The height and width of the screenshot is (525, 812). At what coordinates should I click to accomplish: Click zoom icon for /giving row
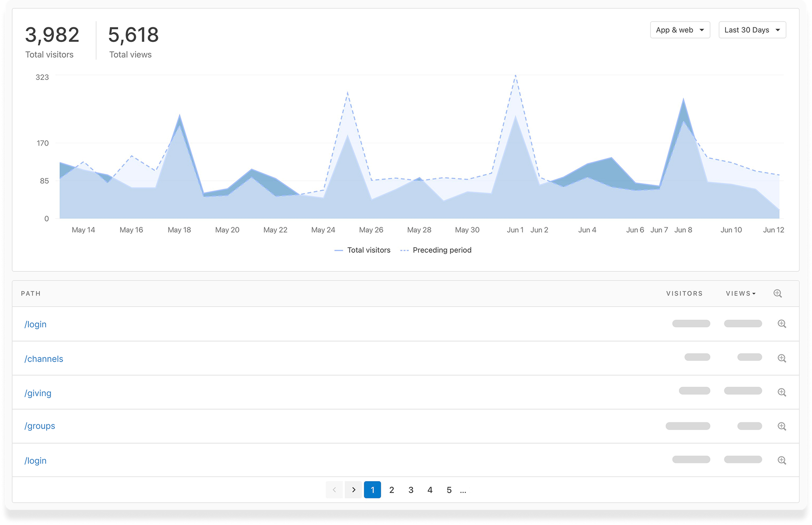point(782,392)
